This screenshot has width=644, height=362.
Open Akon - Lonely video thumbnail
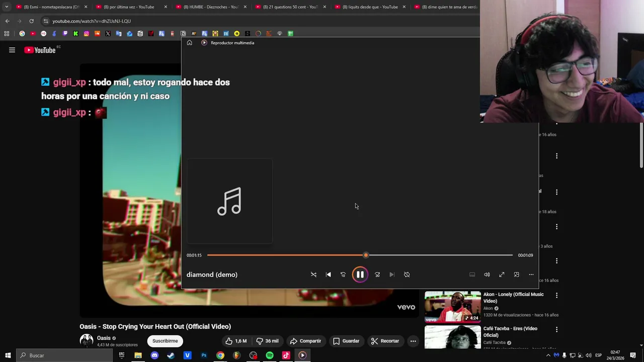pos(453,307)
